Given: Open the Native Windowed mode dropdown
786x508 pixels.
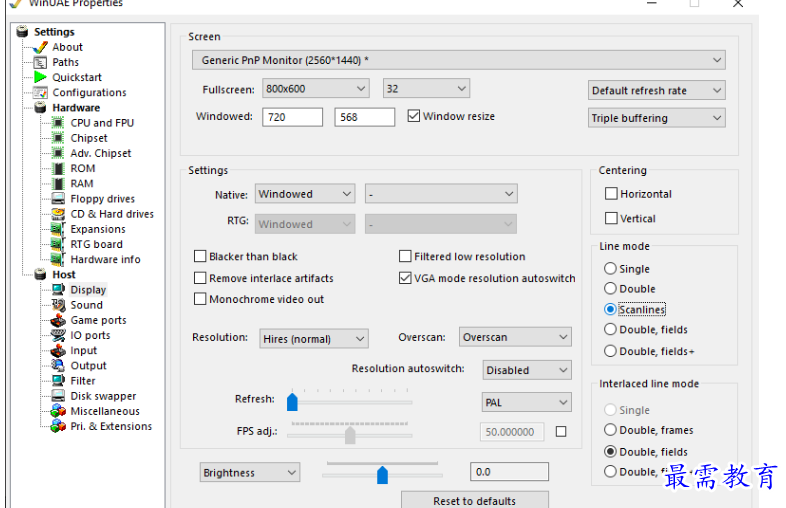Looking at the screenshot, I should click(305, 194).
